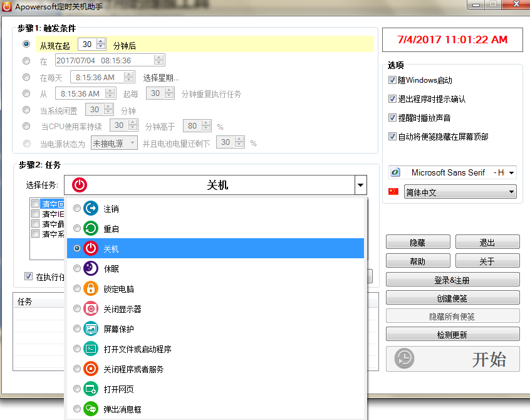The width and height of the screenshot is (530, 420).
Task: Click the open webpage (打开网页) icon
Action: [x=91, y=389]
